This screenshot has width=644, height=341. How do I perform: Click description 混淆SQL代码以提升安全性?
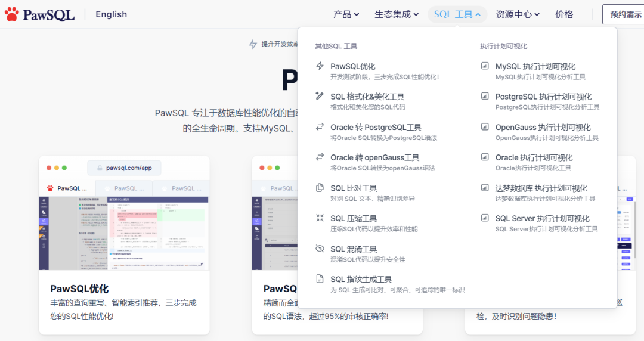coord(368,260)
